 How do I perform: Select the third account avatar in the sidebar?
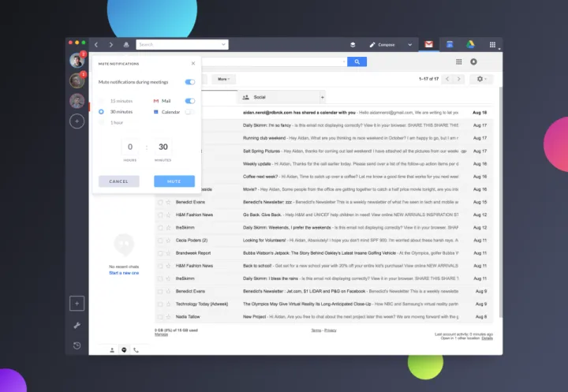(77, 101)
